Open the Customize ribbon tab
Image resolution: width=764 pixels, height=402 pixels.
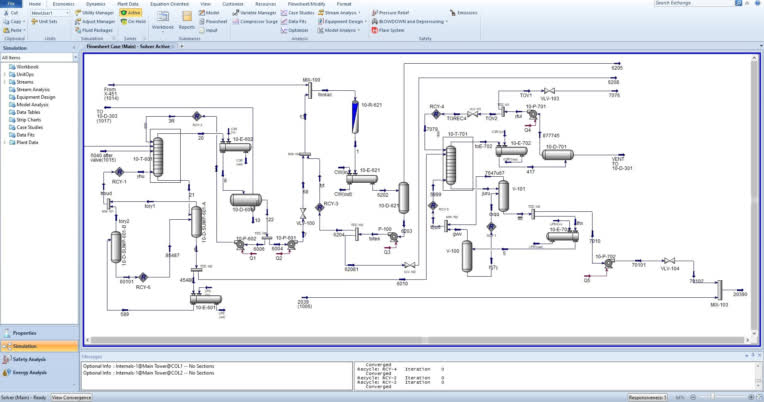[x=232, y=3]
